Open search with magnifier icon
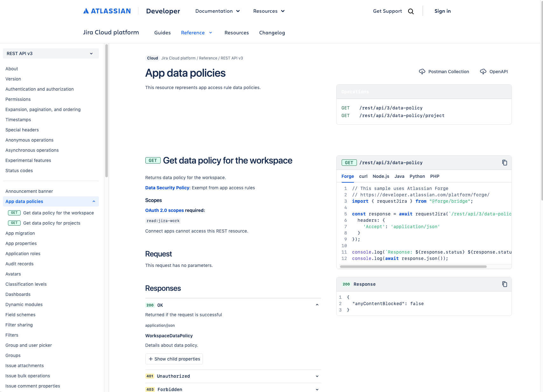543x392 pixels. 411,11
